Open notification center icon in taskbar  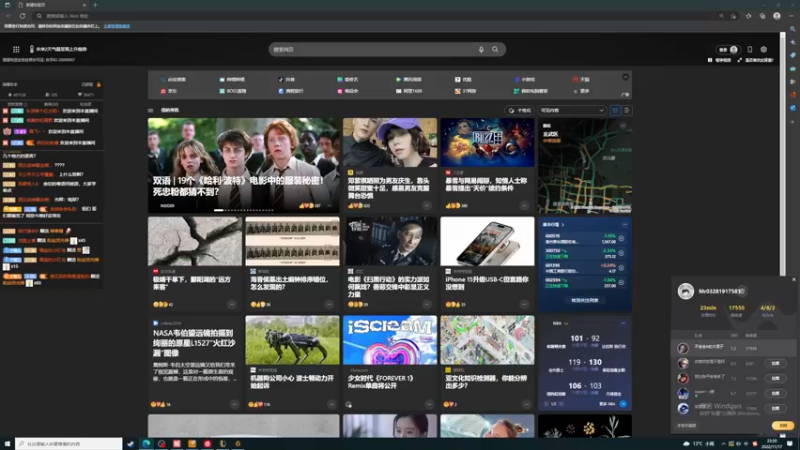790,444
